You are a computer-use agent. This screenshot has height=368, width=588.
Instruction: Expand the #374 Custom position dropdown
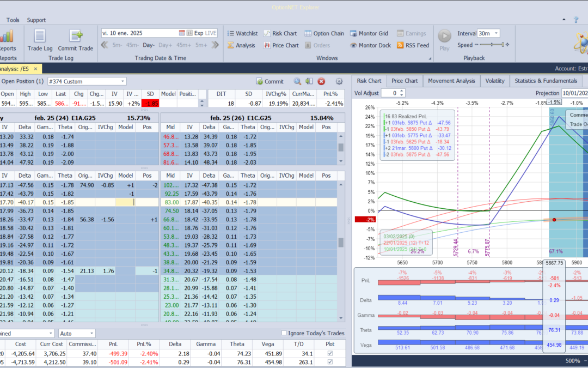122,81
